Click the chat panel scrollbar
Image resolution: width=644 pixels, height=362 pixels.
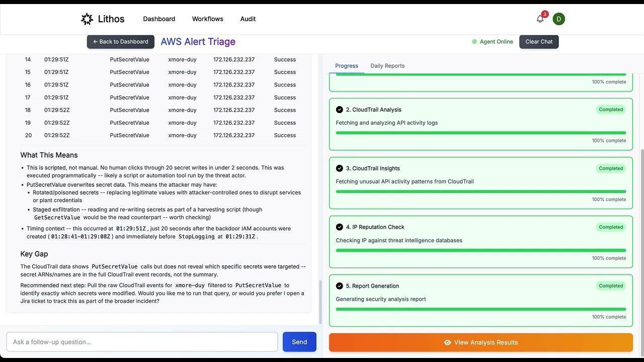(x=320, y=302)
